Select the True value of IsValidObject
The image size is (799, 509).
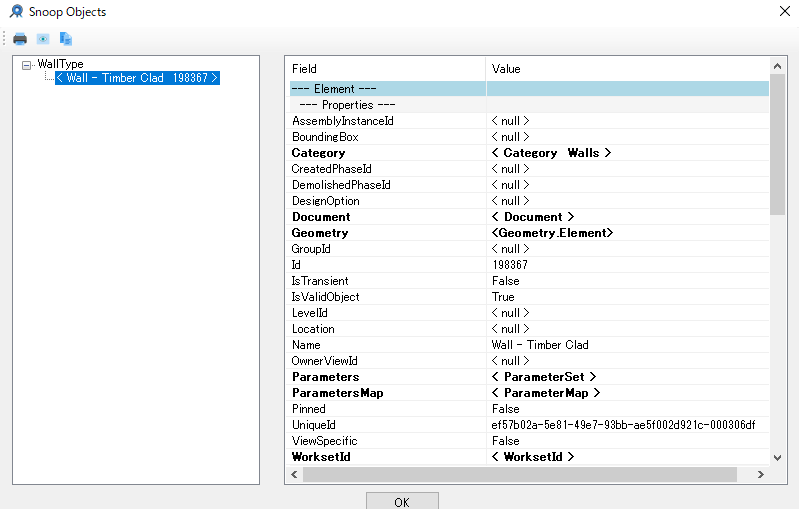pos(503,297)
